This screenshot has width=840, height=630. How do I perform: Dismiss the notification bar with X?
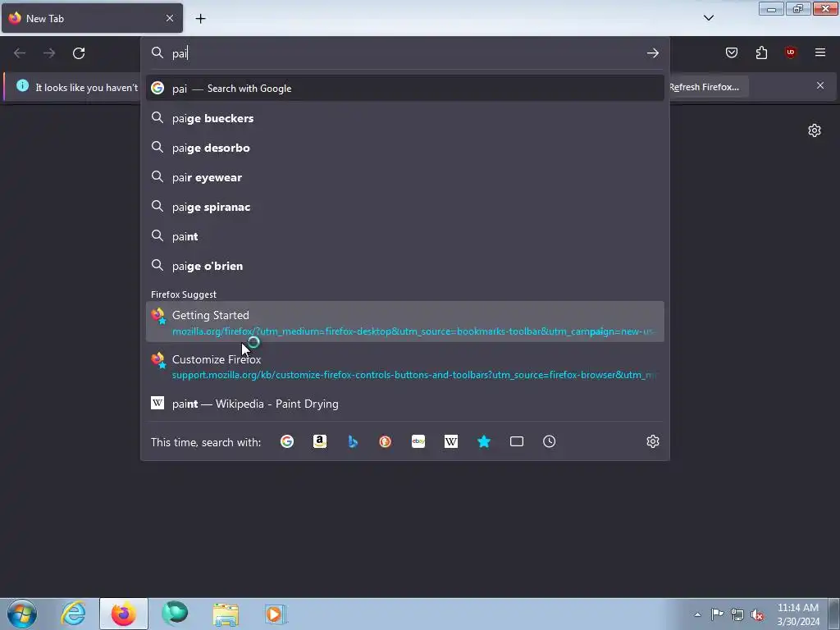(819, 85)
